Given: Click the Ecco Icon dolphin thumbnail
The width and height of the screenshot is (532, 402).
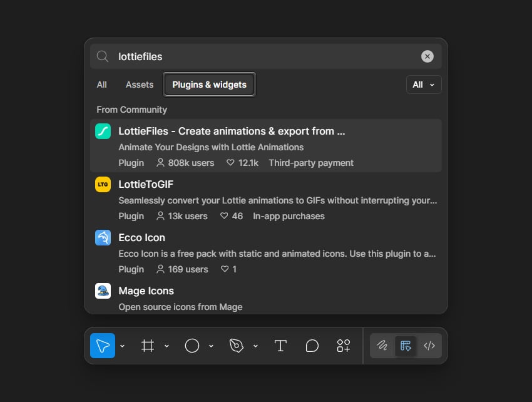Looking at the screenshot, I should pos(103,238).
